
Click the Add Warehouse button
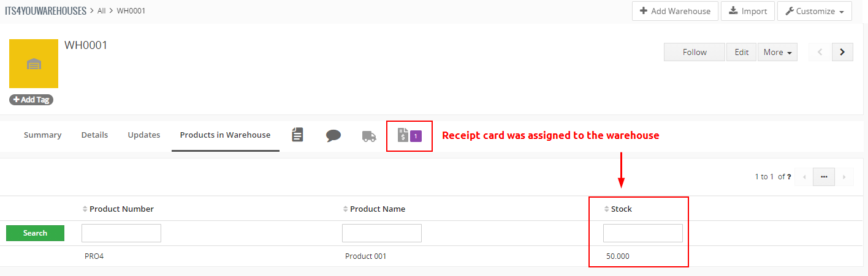click(675, 11)
